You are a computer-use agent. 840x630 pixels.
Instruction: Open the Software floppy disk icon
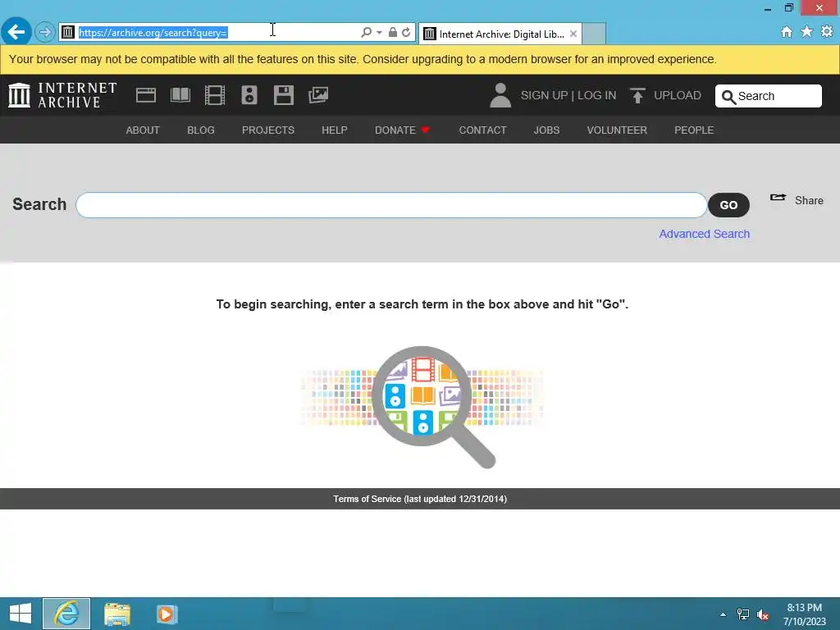pyautogui.click(x=283, y=95)
